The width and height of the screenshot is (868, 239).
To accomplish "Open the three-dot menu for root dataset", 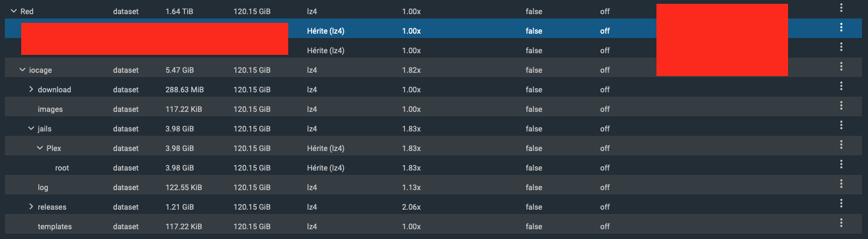I will point(841,164).
